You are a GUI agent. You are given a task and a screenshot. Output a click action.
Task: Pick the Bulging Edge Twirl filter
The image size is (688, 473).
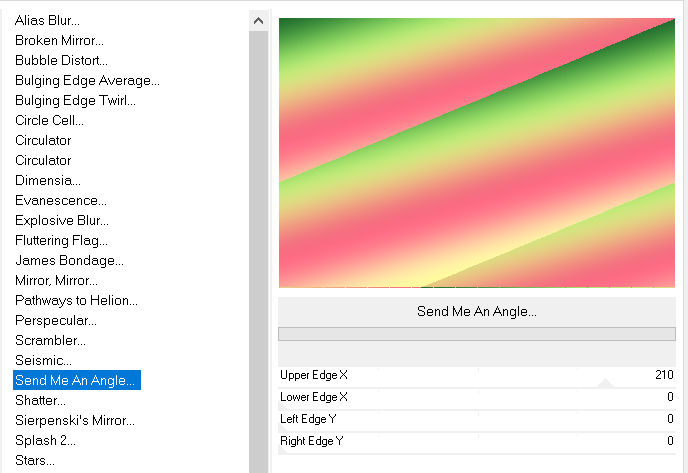75,100
